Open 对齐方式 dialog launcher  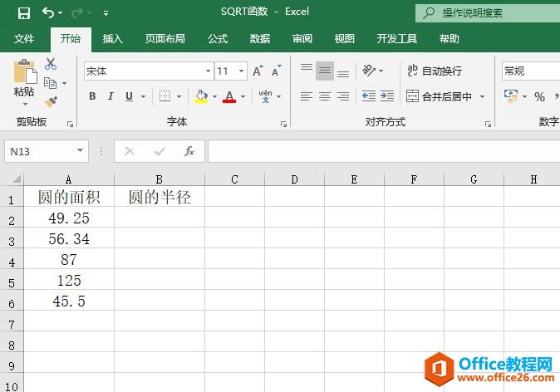coord(488,124)
